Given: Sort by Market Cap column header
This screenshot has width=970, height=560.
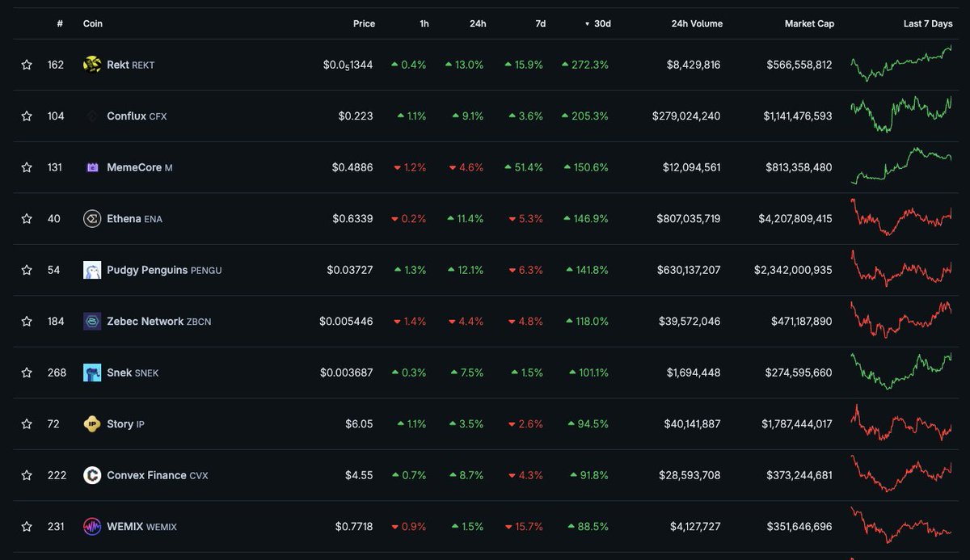Looking at the screenshot, I should click(809, 23).
